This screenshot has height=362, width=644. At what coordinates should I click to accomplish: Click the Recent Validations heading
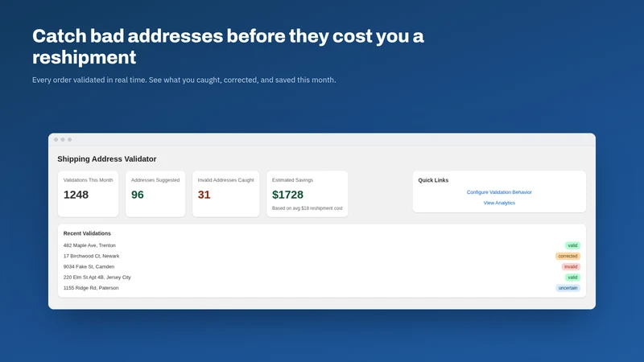(87, 233)
